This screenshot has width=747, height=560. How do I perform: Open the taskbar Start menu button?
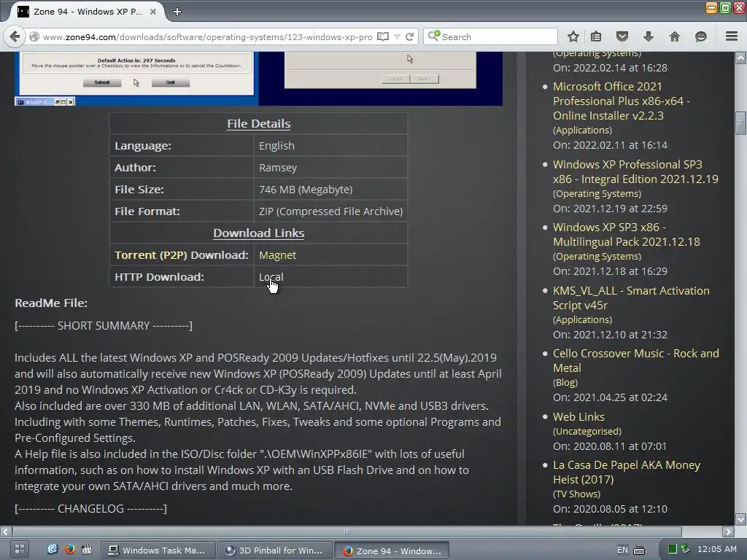pyautogui.click(x=19, y=550)
